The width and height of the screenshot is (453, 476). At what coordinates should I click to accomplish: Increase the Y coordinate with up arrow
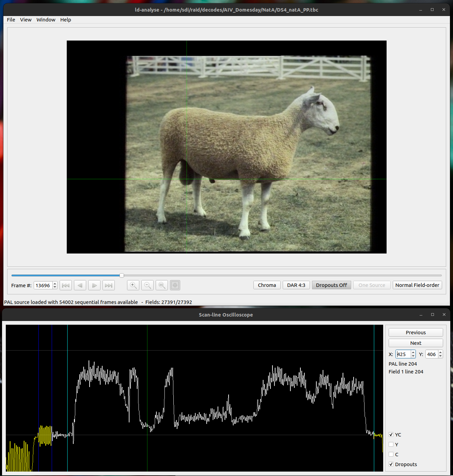pos(440,352)
